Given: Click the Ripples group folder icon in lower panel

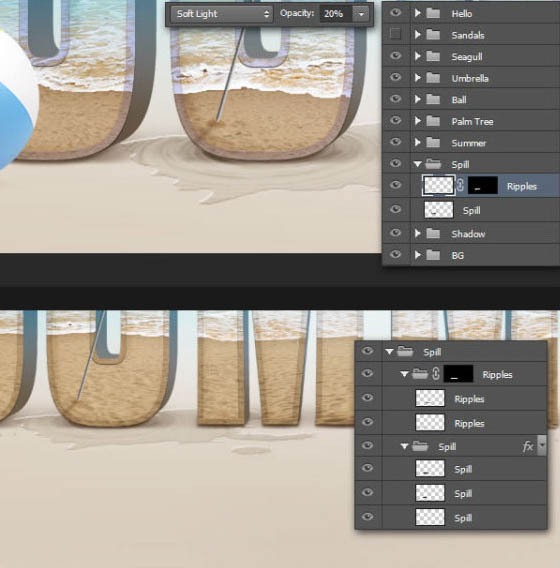Looking at the screenshot, I should pos(420,373).
